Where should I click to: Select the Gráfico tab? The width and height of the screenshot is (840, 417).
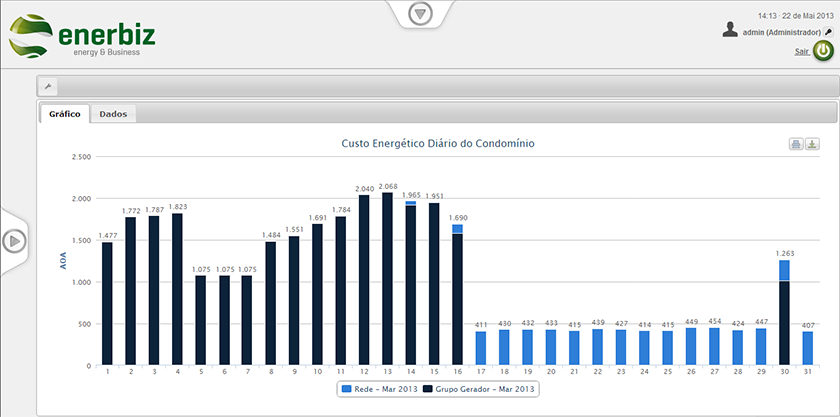65,114
